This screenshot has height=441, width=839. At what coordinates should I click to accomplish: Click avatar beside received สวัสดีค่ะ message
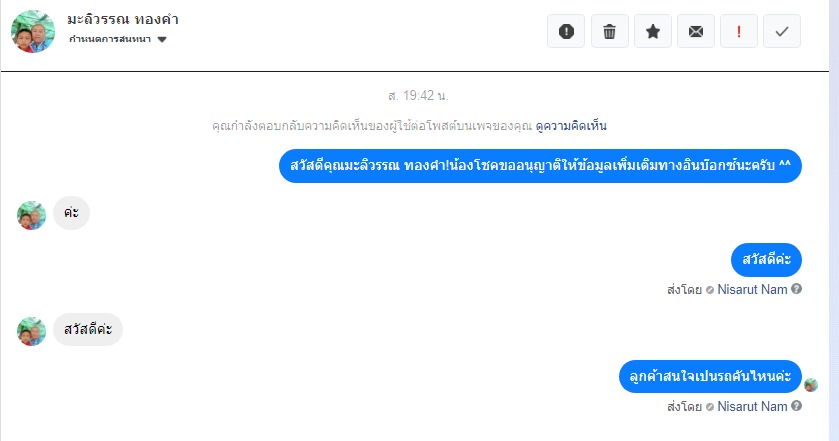(31, 331)
